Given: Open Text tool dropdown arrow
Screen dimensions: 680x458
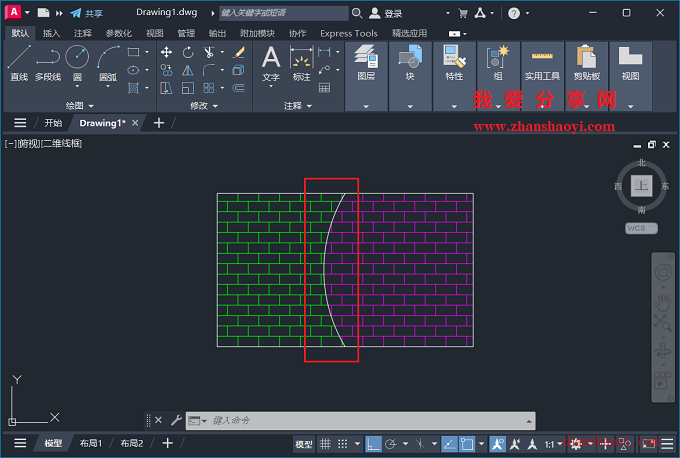Looking at the screenshot, I should click(271, 86).
